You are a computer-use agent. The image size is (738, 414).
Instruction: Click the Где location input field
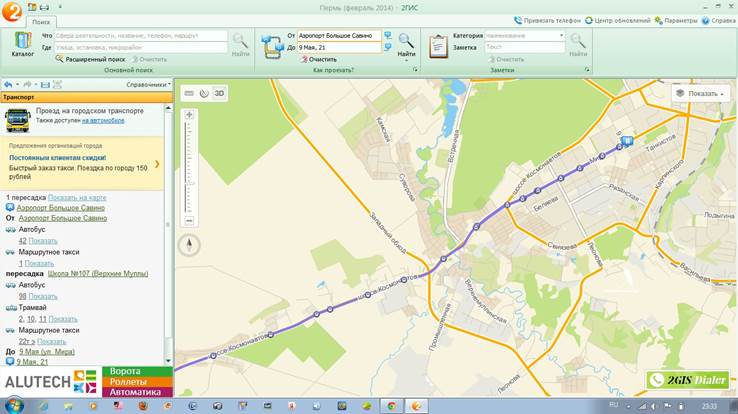pos(141,48)
